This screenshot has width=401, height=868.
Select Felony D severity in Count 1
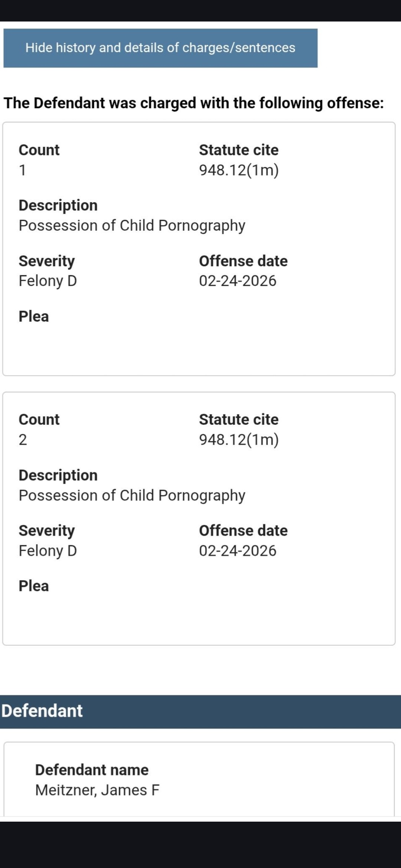tap(48, 281)
